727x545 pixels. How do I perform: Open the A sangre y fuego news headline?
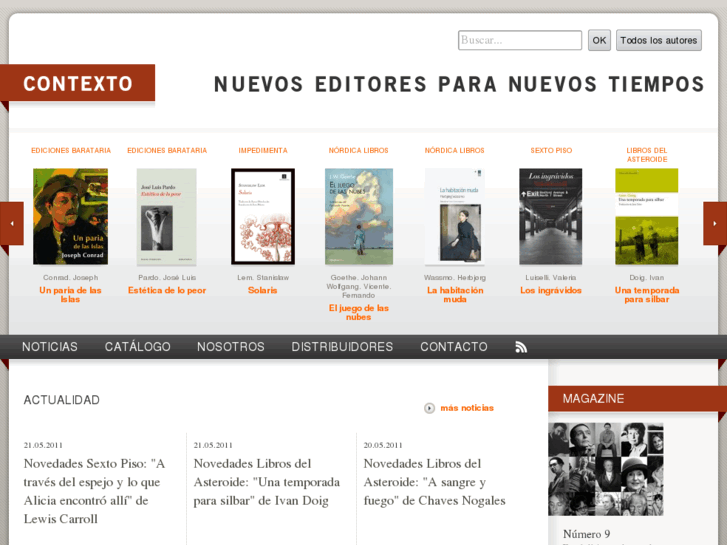click(434, 482)
